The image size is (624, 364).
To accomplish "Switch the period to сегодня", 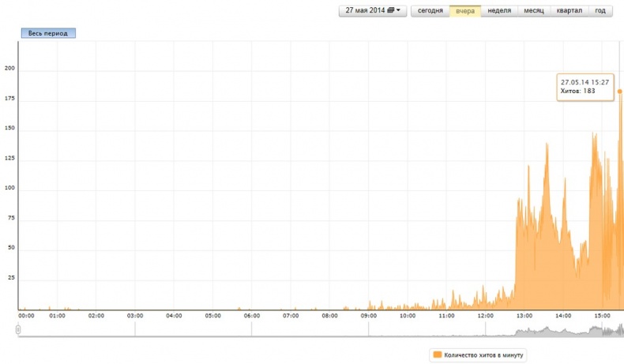I will point(430,11).
